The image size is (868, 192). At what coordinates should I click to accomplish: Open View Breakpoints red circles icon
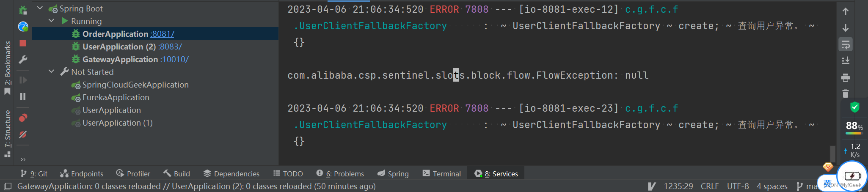pyautogui.click(x=23, y=118)
